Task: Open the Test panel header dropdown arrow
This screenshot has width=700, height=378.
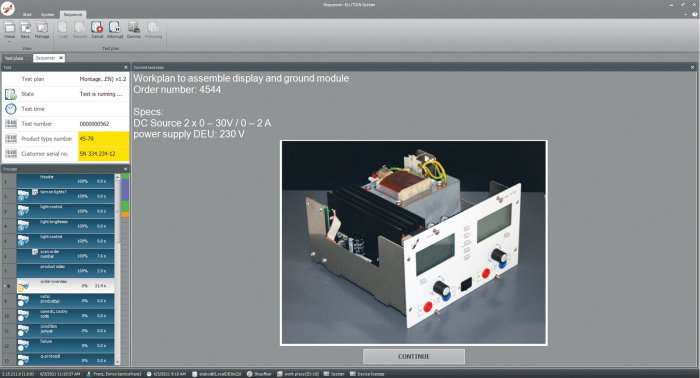Action: click(125, 67)
